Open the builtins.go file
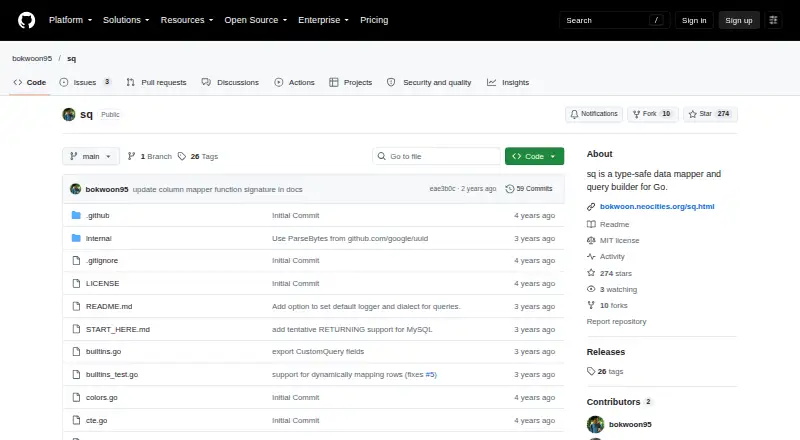The height and width of the screenshot is (440, 800). (104, 351)
